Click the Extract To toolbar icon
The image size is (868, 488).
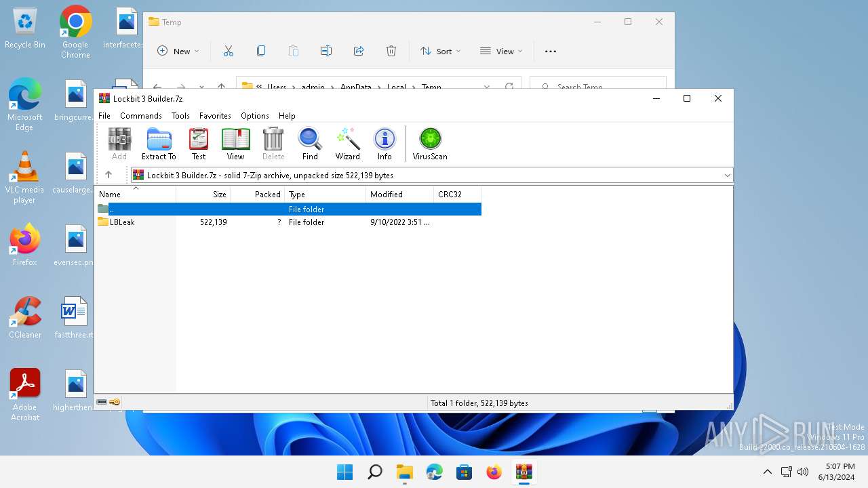tap(159, 144)
